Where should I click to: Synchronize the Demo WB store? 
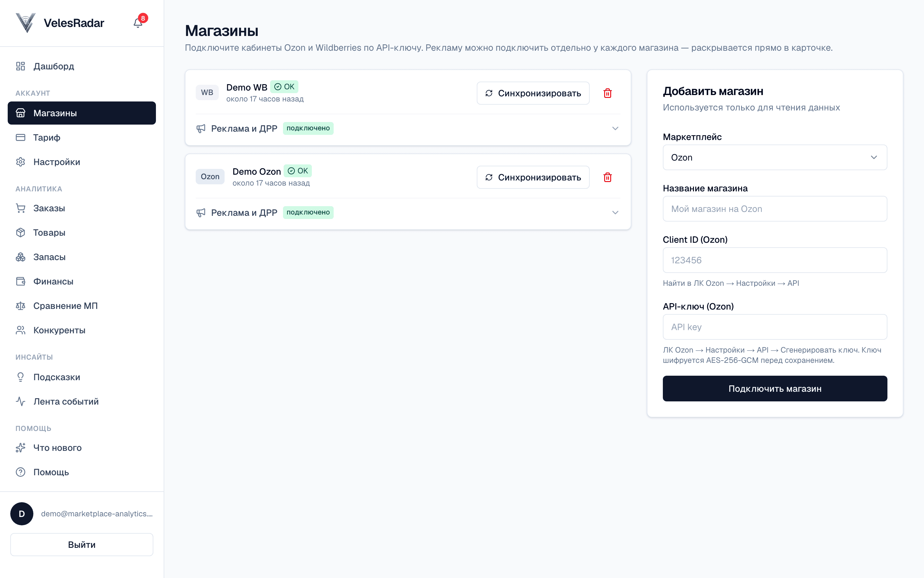pyautogui.click(x=533, y=93)
